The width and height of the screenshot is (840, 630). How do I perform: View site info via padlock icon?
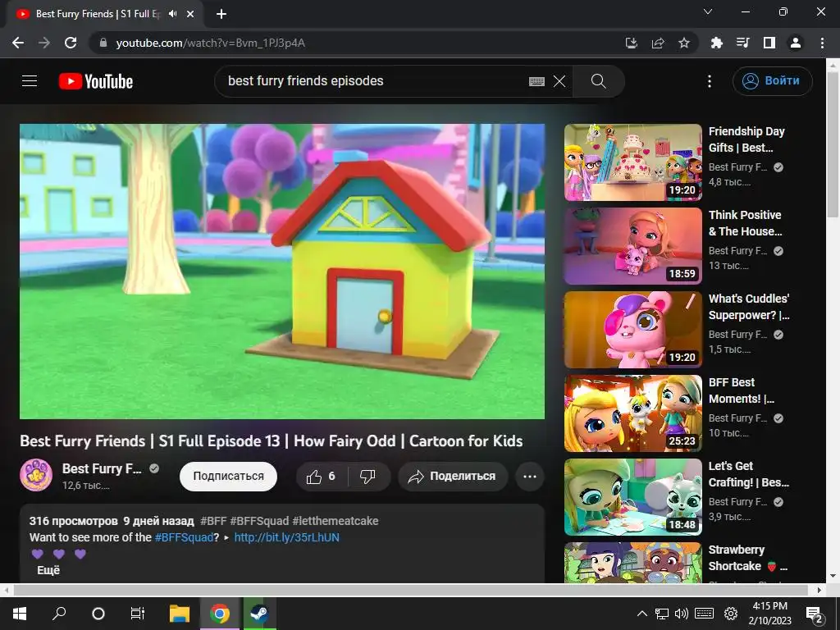[x=103, y=43]
